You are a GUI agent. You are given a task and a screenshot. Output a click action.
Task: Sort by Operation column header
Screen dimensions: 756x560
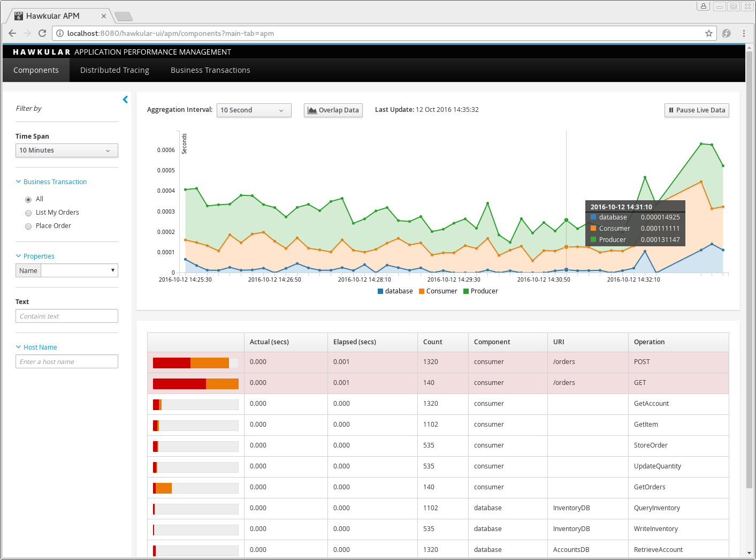(x=678, y=342)
